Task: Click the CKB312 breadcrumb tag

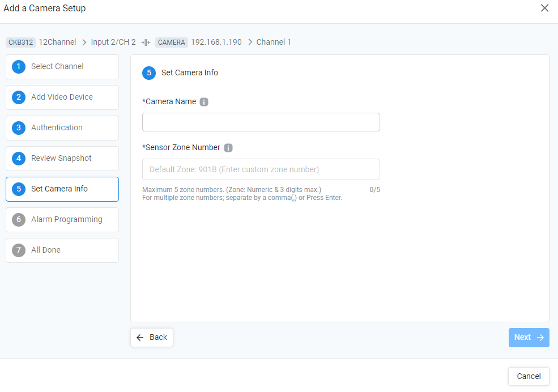Action: [x=20, y=42]
